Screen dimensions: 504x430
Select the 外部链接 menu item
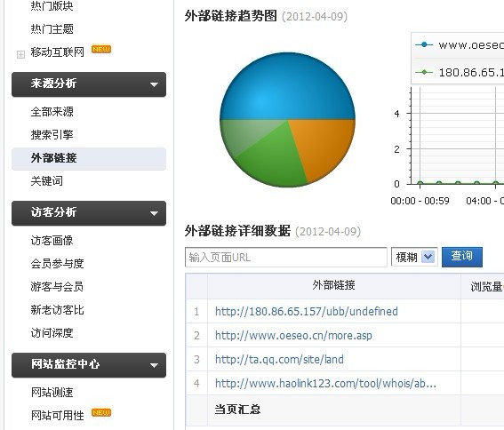[x=89, y=158]
